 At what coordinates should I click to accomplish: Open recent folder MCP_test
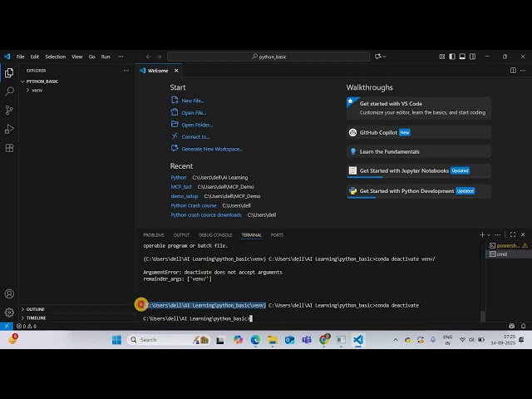181,186
